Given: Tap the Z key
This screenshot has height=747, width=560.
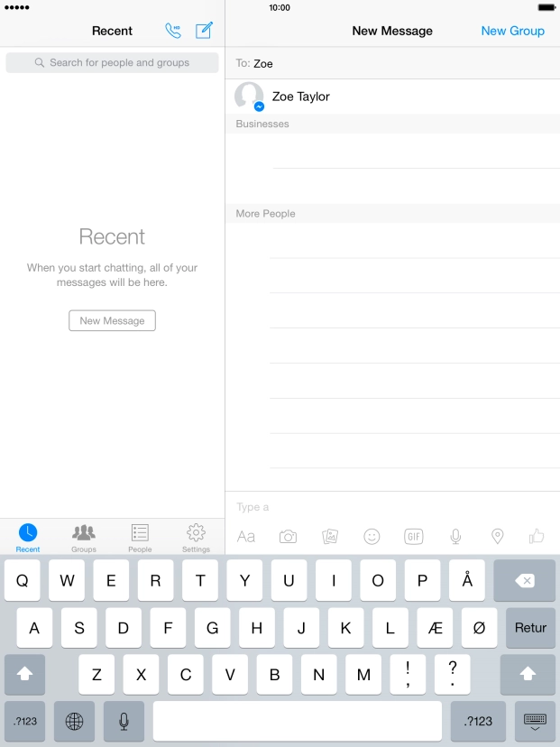Looking at the screenshot, I should 96,674.
